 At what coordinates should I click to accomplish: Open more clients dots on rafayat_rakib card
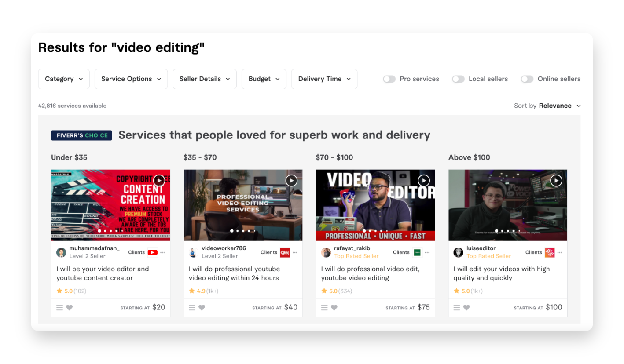427,253
